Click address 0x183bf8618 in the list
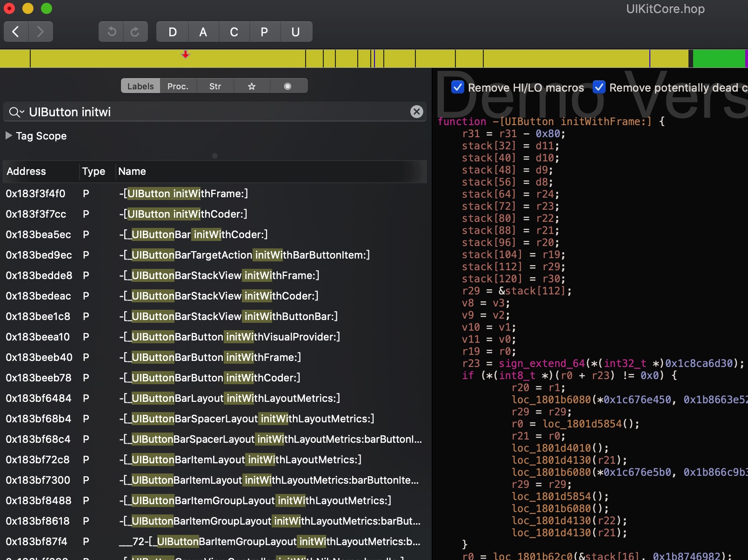Image resolution: width=748 pixels, height=560 pixels. (x=38, y=521)
